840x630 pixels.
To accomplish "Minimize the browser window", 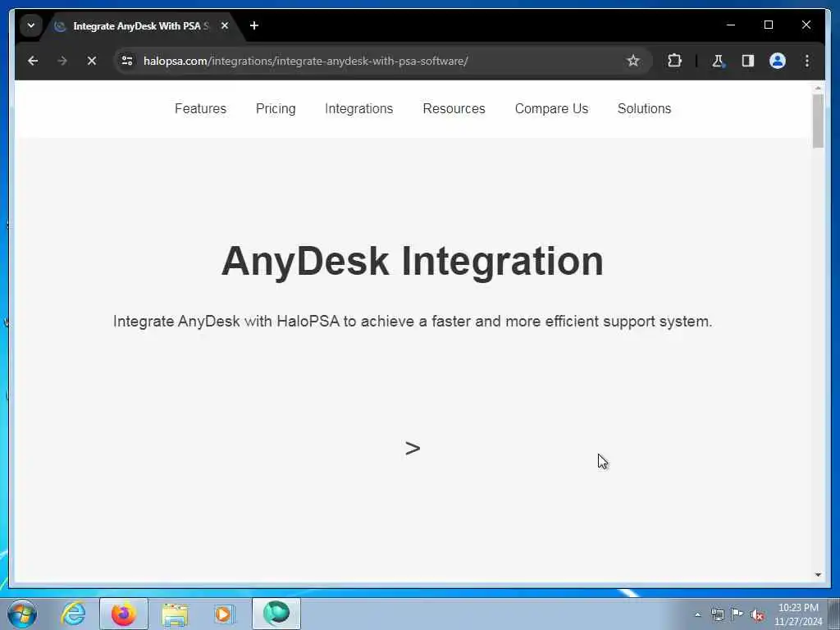I will (731, 25).
